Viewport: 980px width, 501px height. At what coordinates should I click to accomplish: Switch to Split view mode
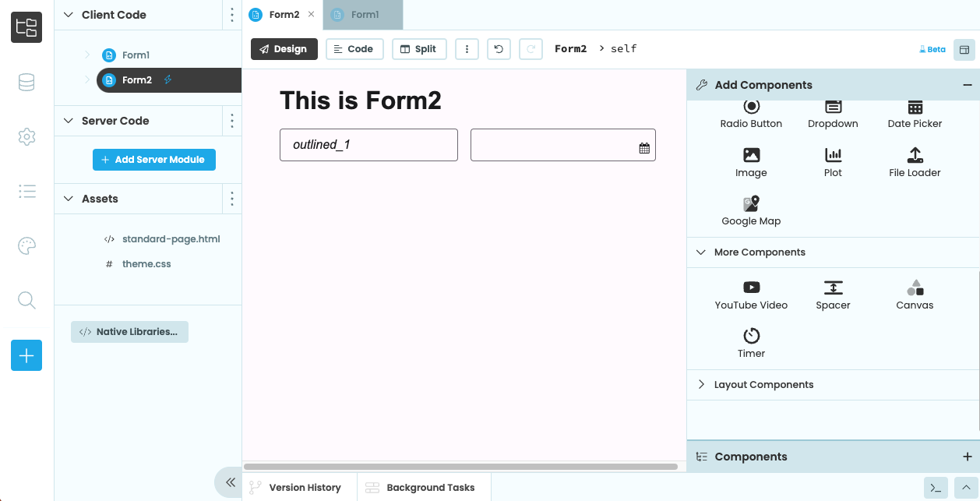click(419, 48)
